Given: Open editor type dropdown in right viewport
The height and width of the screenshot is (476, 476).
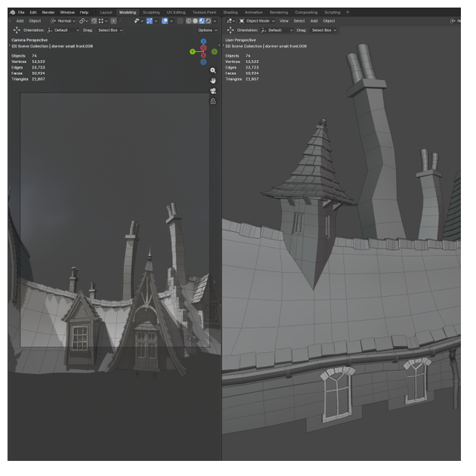Looking at the screenshot, I should pos(230,21).
